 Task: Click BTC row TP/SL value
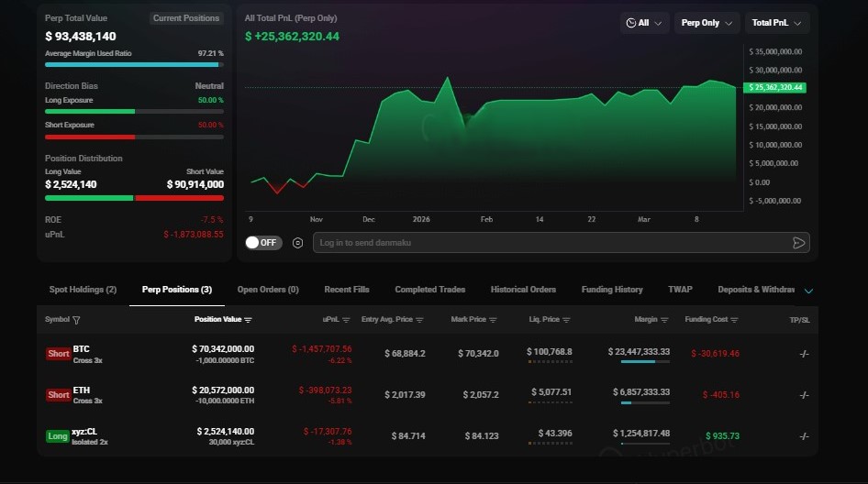805,354
